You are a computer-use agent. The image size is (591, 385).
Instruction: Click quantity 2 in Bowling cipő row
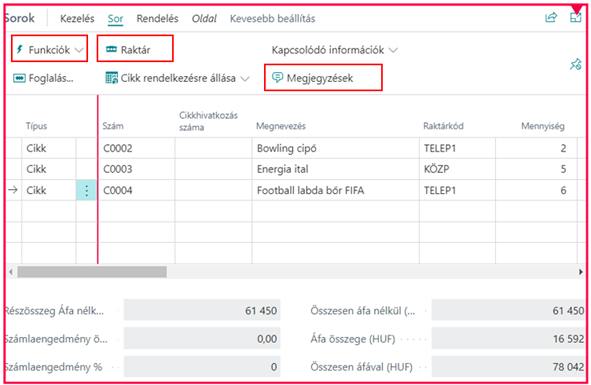click(536, 148)
